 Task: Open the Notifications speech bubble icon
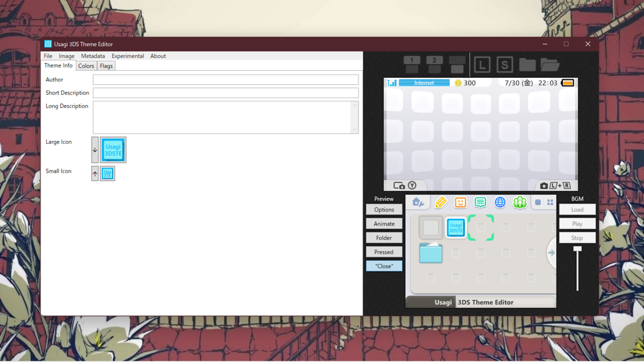point(480,202)
